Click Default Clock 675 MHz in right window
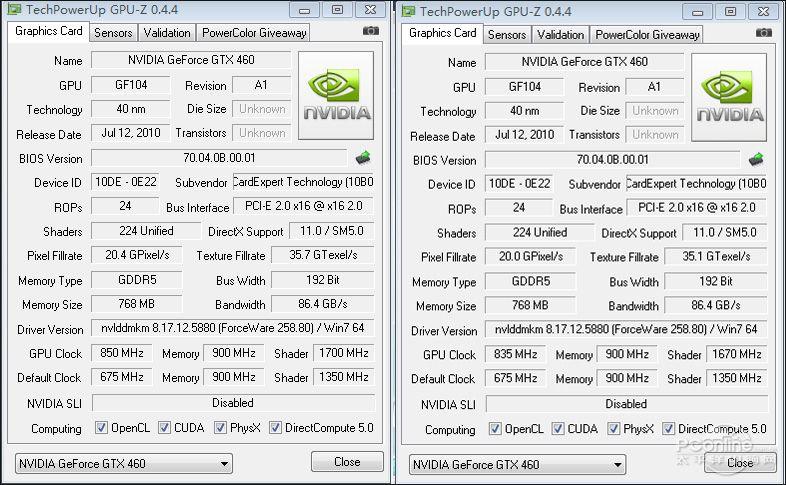The height and width of the screenshot is (485, 786). coord(515,378)
